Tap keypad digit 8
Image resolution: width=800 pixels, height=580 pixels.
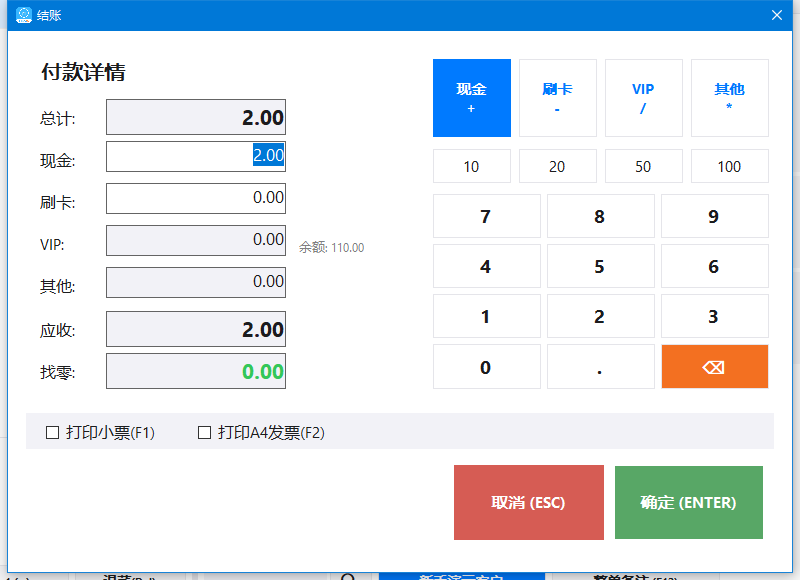click(601, 216)
